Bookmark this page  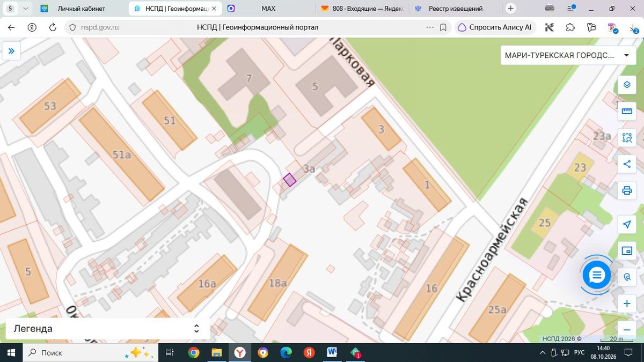pos(443,27)
